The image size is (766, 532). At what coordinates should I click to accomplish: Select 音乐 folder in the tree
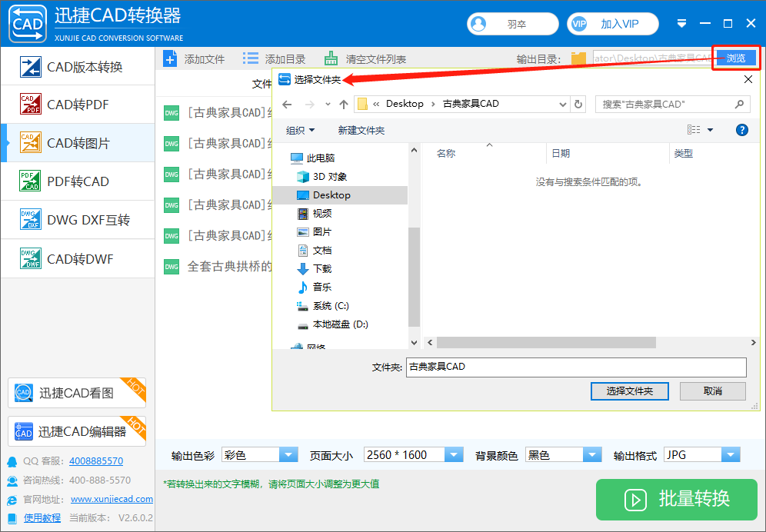tap(322, 288)
